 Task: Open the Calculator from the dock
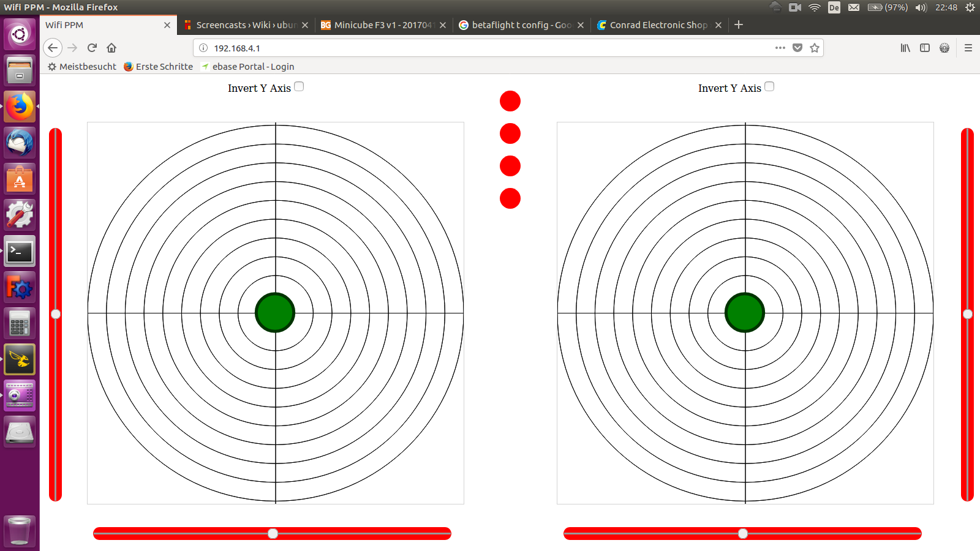pyautogui.click(x=20, y=323)
